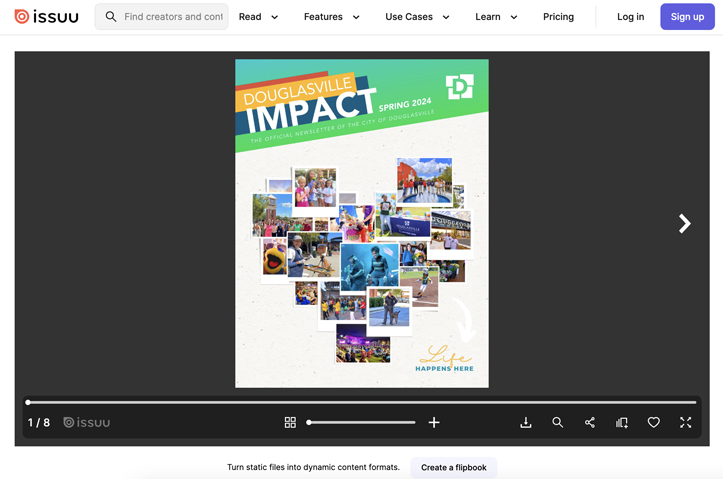Image resolution: width=723 pixels, height=479 pixels.
Task: Enter fullscreen mode
Action: click(686, 422)
